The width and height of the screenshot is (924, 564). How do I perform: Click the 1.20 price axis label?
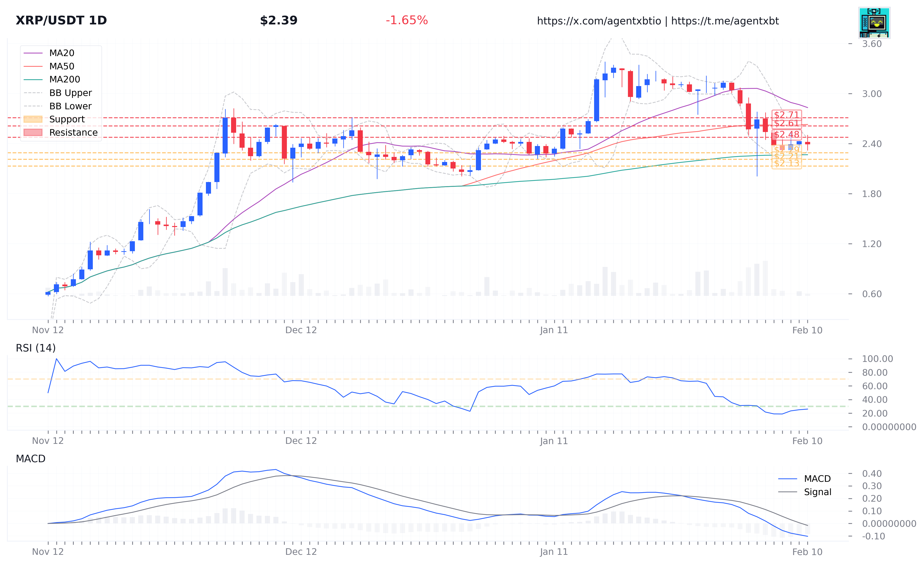point(872,244)
